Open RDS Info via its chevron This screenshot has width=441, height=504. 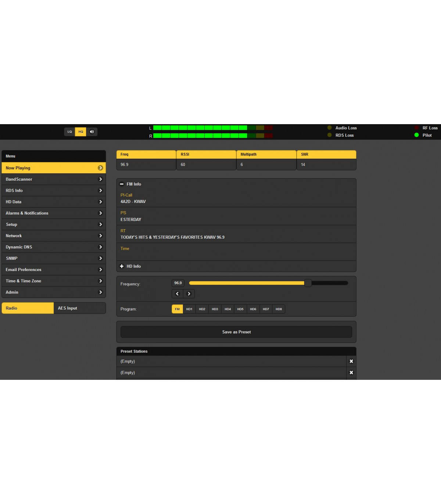(x=100, y=190)
